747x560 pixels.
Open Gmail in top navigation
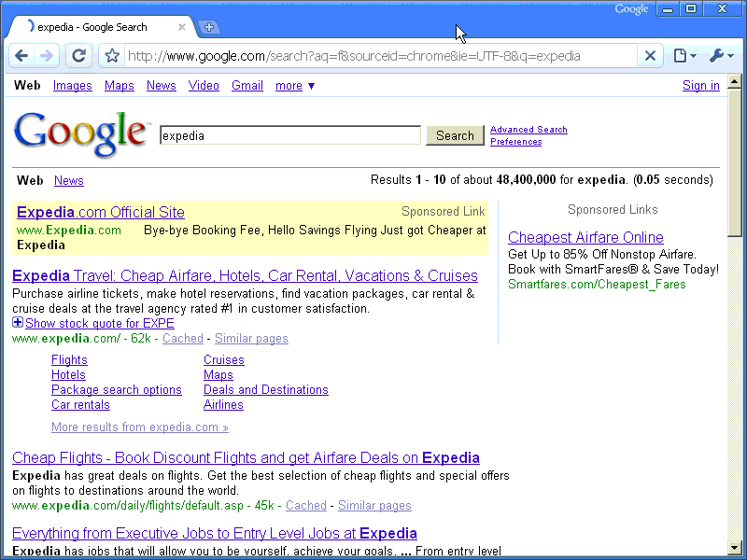click(x=247, y=86)
